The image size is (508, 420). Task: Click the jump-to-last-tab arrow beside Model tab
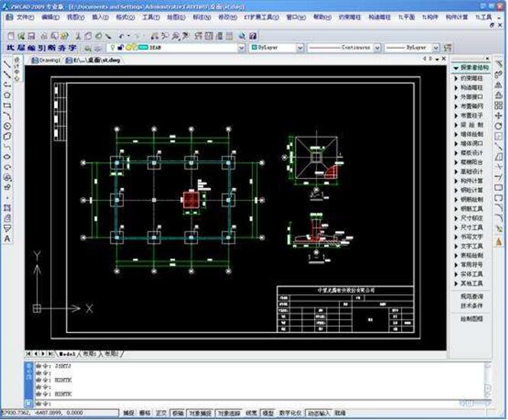(50, 354)
